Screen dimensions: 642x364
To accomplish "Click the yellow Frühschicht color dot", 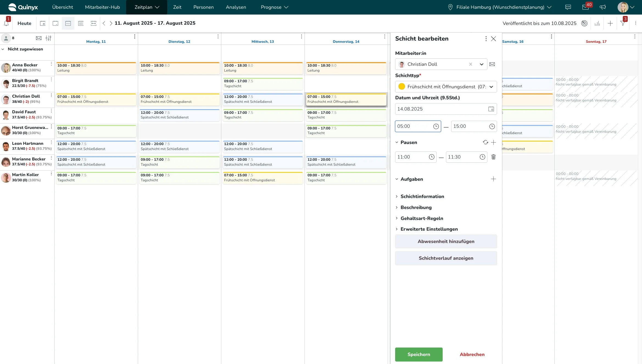I will point(401,87).
